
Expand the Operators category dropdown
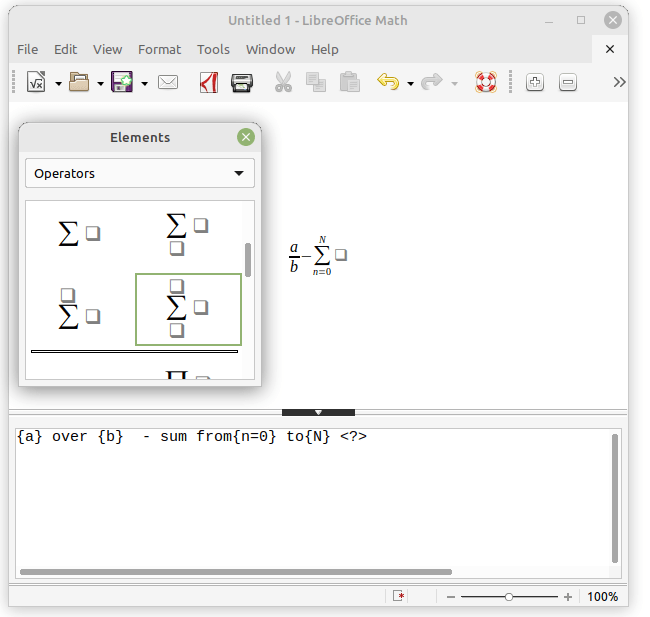pos(140,174)
